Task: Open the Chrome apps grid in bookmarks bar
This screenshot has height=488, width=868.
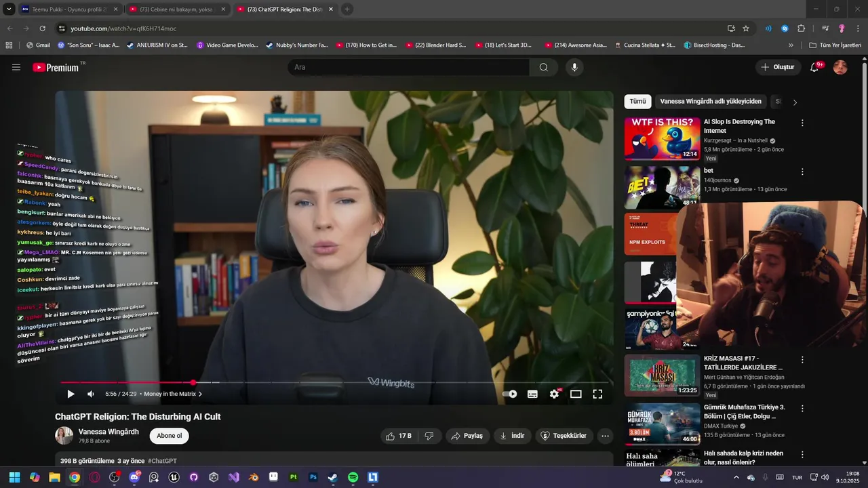Action: click(9, 45)
